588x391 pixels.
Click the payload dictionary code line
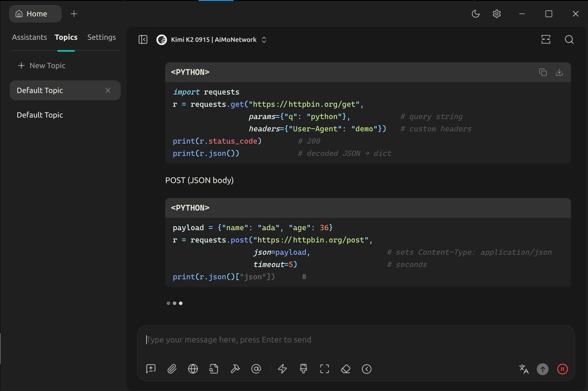pyautogui.click(x=253, y=228)
